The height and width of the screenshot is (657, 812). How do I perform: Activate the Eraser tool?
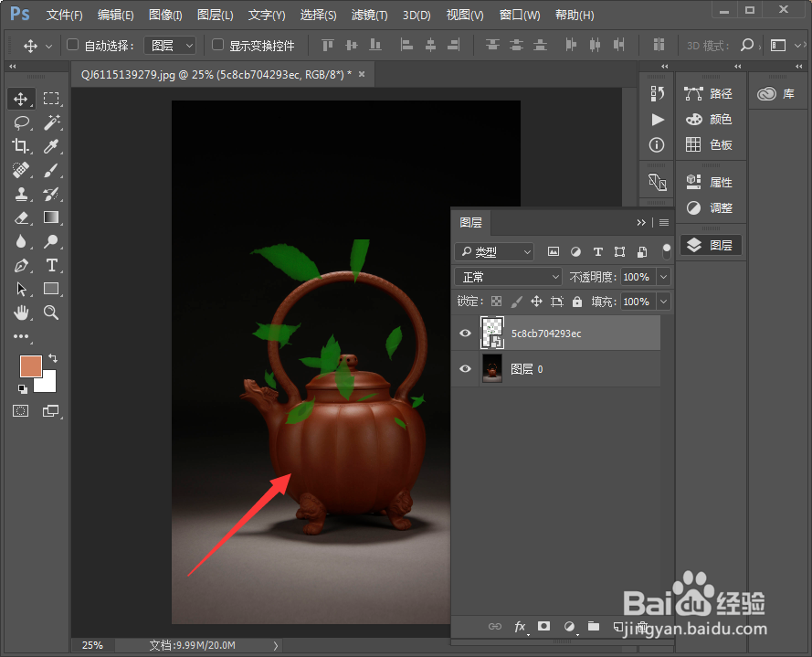click(21, 217)
